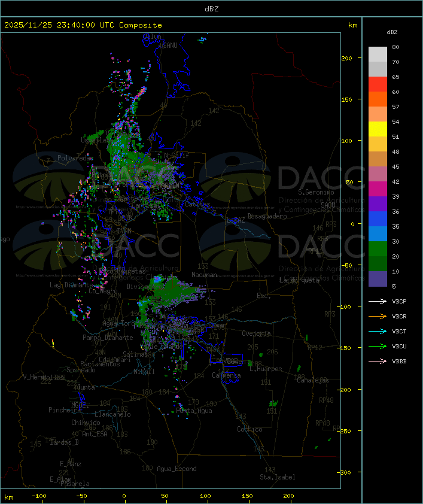Click the VBCR legend label
Screen dimensions: 423x504
399,316
